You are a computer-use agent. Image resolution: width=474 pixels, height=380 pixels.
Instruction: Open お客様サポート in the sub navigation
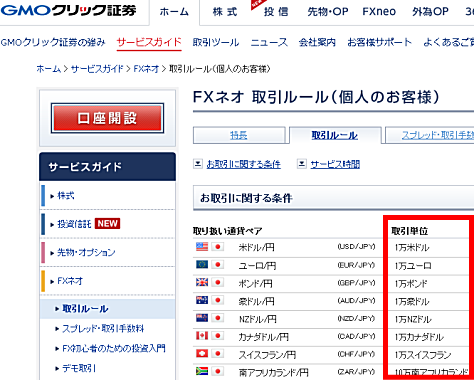(379, 42)
